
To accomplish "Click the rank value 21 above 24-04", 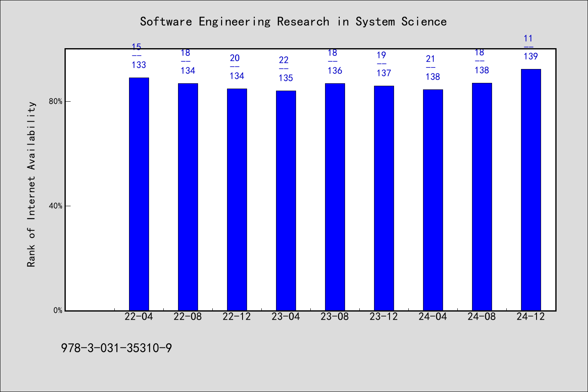I will click(430, 59).
